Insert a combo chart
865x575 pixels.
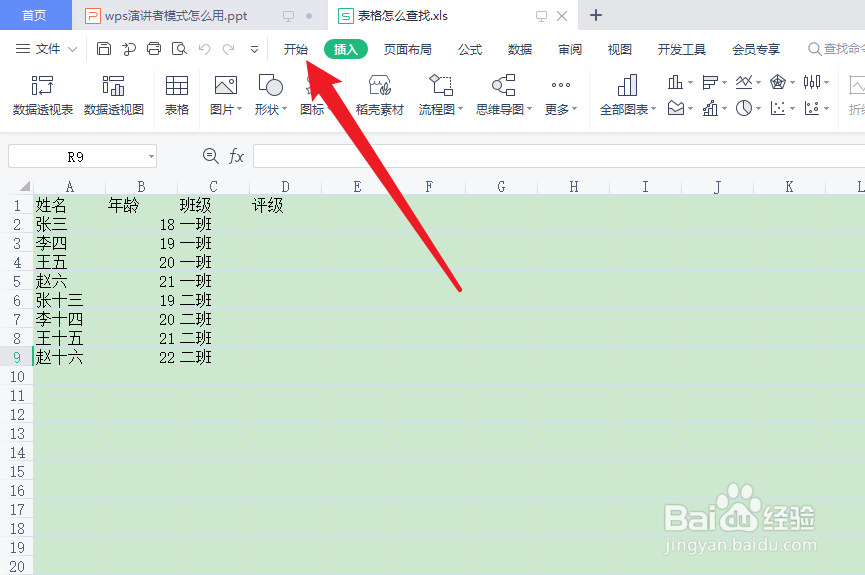tap(710, 108)
